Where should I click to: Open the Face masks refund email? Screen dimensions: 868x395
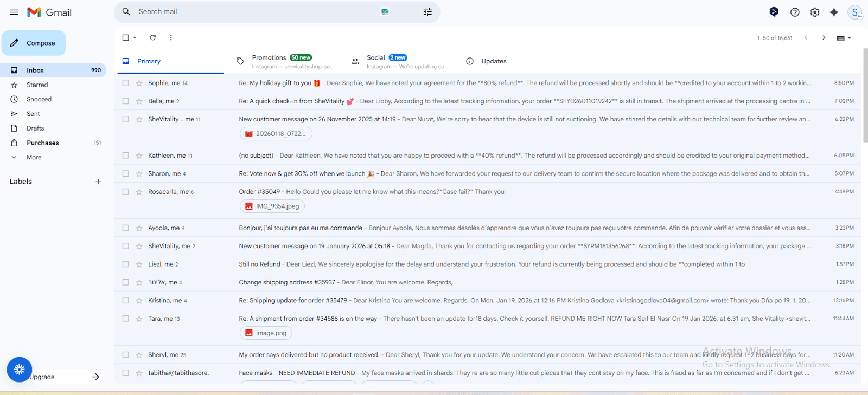pyautogui.click(x=488, y=373)
